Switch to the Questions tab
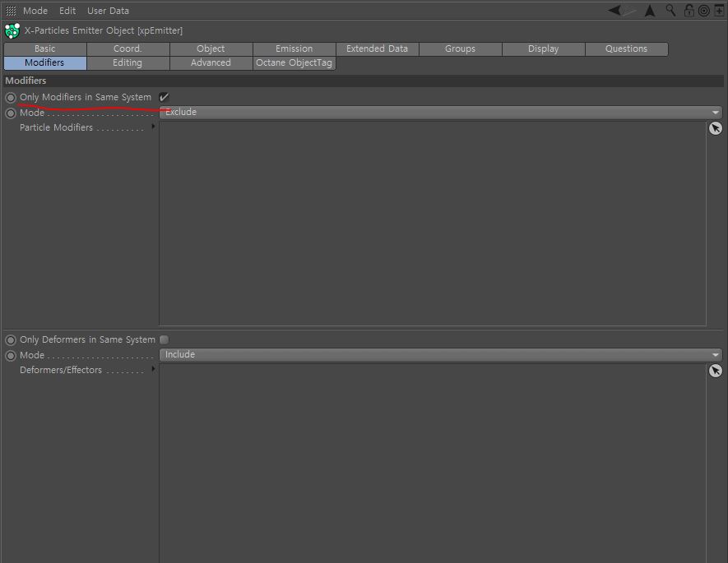The width and height of the screenshot is (728, 563). [x=627, y=48]
